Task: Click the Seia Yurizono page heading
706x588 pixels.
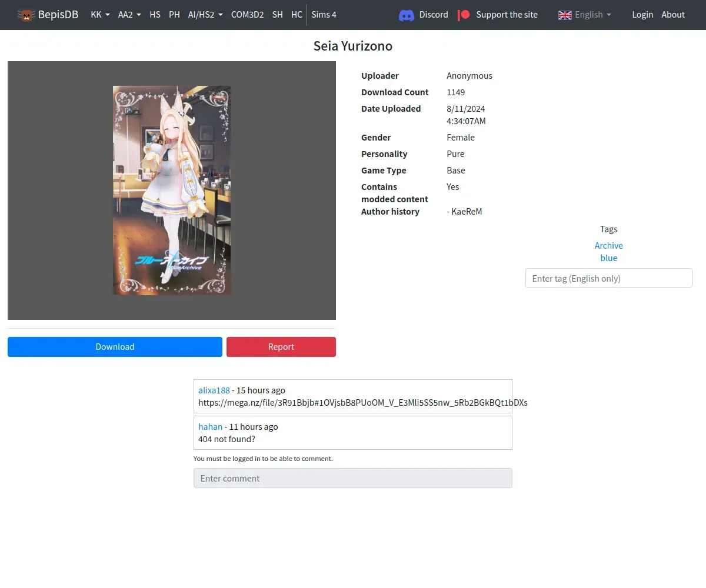Action: click(353, 46)
